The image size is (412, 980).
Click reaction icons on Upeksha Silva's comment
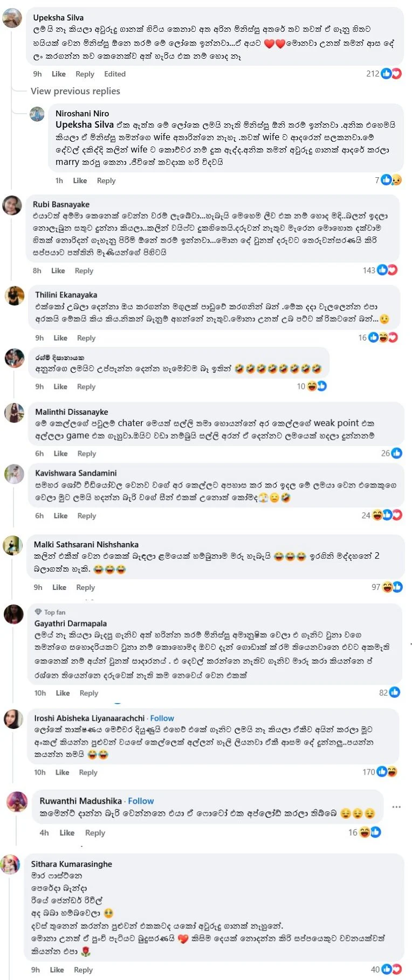tap(391, 74)
